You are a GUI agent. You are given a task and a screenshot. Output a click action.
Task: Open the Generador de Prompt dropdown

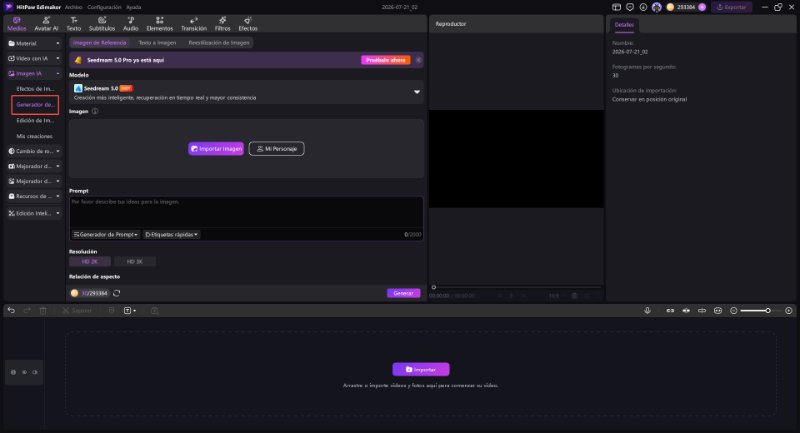[106, 235]
